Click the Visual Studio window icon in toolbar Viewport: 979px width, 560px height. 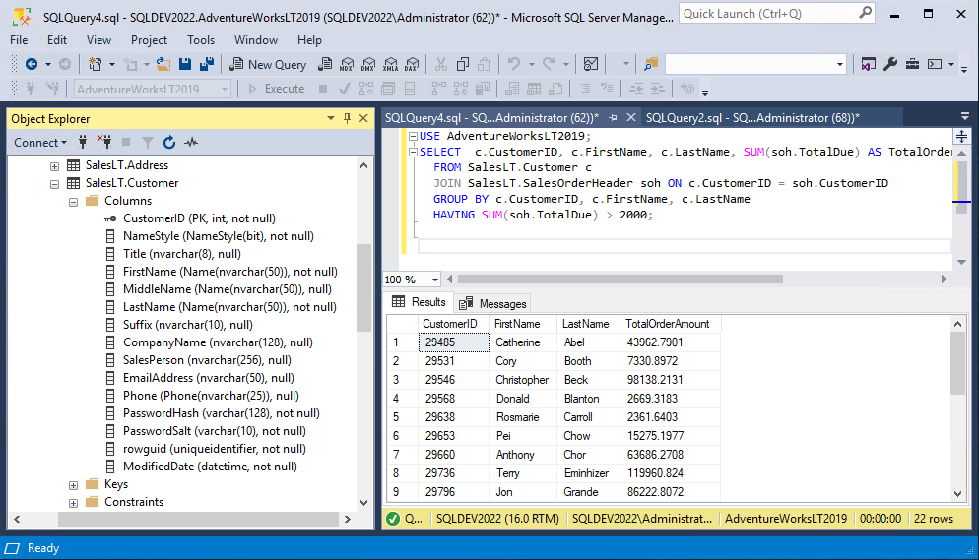click(x=868, y=64)
